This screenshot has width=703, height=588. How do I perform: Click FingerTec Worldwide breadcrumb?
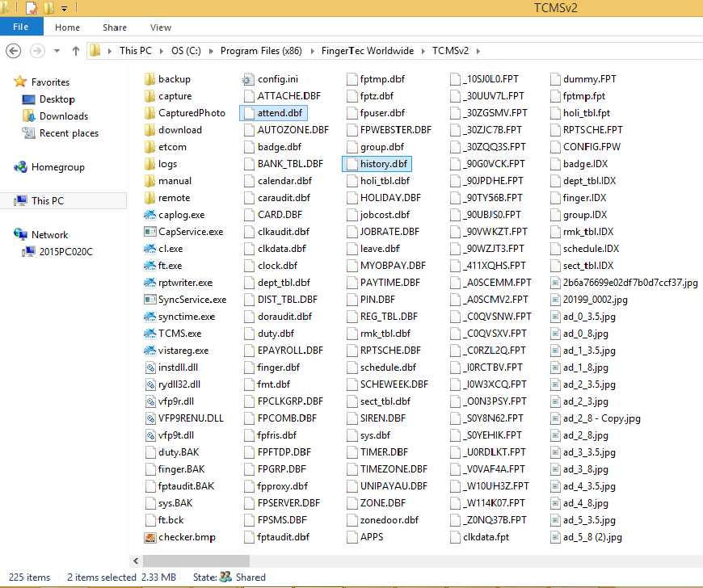367,51
